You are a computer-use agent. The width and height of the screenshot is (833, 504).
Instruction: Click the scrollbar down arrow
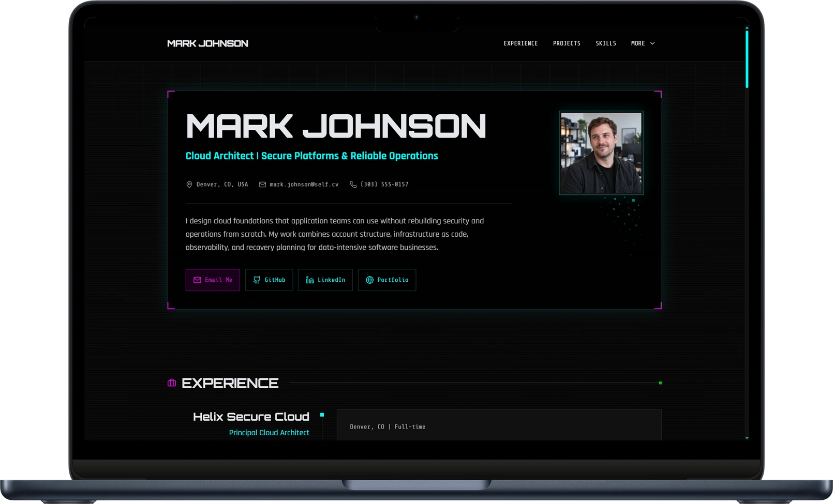click(747, 438)
